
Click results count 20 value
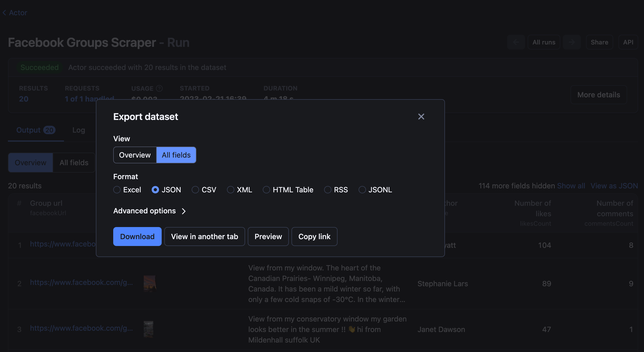coord(24,99)
